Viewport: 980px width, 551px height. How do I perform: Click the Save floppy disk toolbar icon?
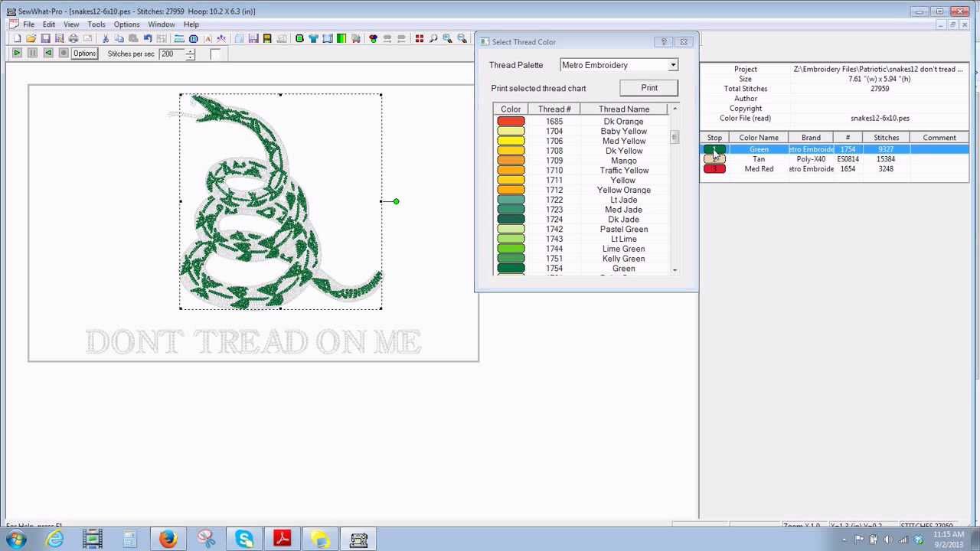45,38
